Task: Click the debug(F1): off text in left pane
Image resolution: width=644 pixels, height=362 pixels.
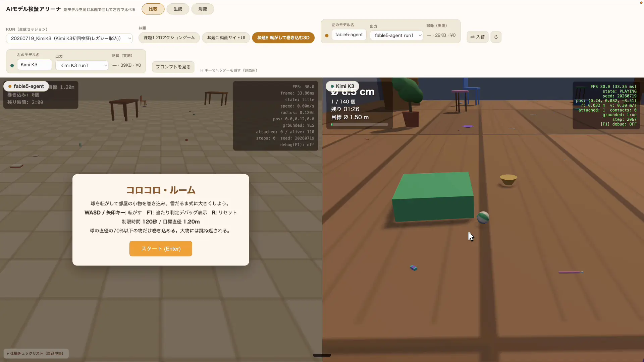Action: (297, 145)
